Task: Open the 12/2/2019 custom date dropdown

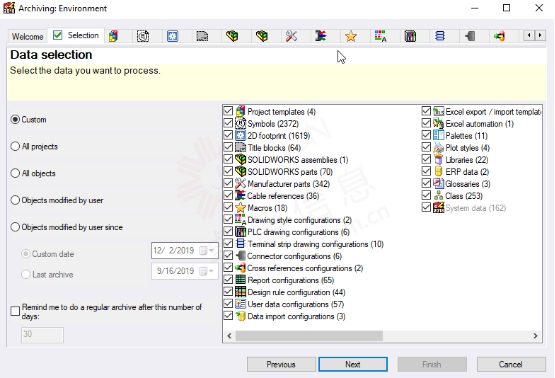Action: pos(211,251)
